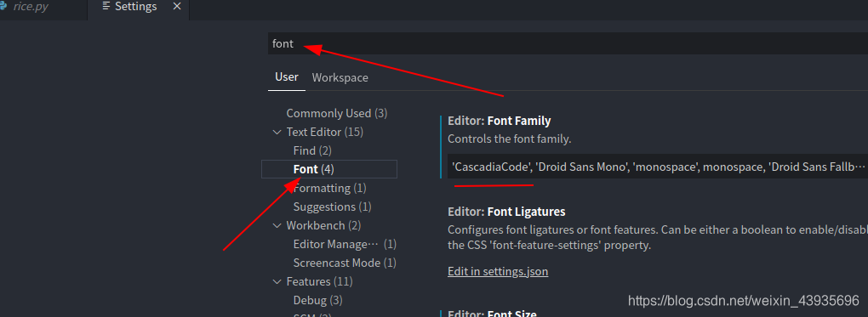This screenshot has width=868, height=317.
Task: Focus the settings search box containing 'font'
Action: pyautogui.click(x=568, y=43)
